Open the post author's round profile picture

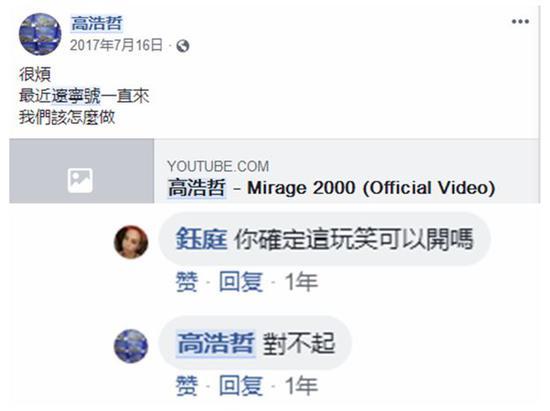40,34
